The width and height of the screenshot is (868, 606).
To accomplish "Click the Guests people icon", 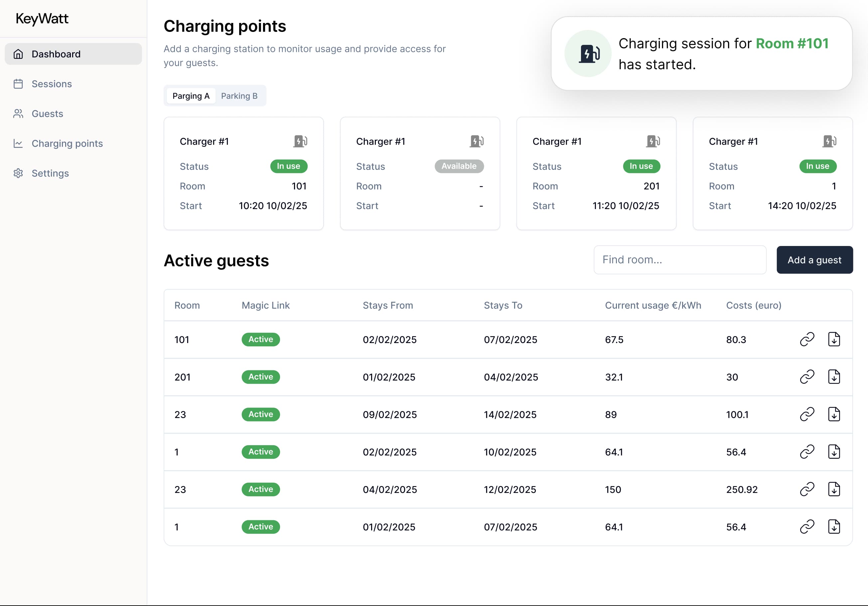I will 18,114.
